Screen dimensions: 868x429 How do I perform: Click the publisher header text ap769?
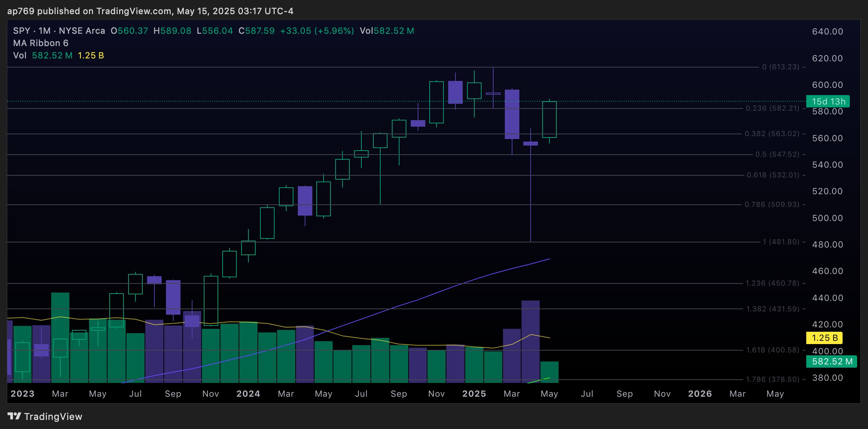tap(21, 11)
